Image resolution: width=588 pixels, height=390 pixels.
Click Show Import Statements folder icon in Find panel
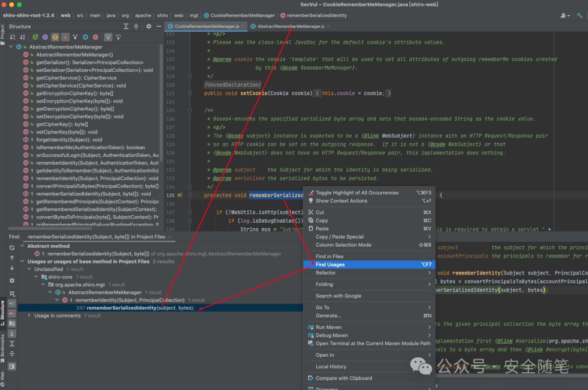[x=12, y=323]
